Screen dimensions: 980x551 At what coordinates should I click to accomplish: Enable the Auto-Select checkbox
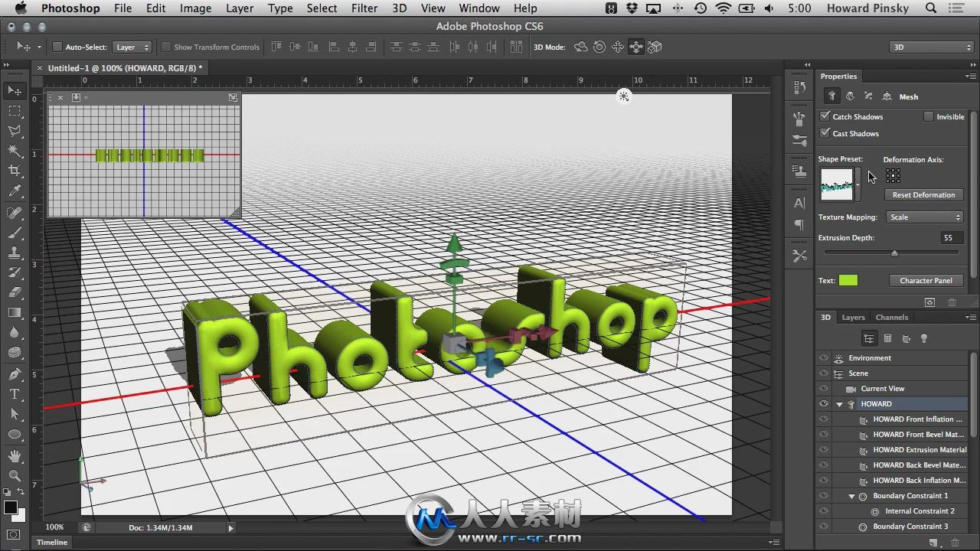tap(57, 47)
